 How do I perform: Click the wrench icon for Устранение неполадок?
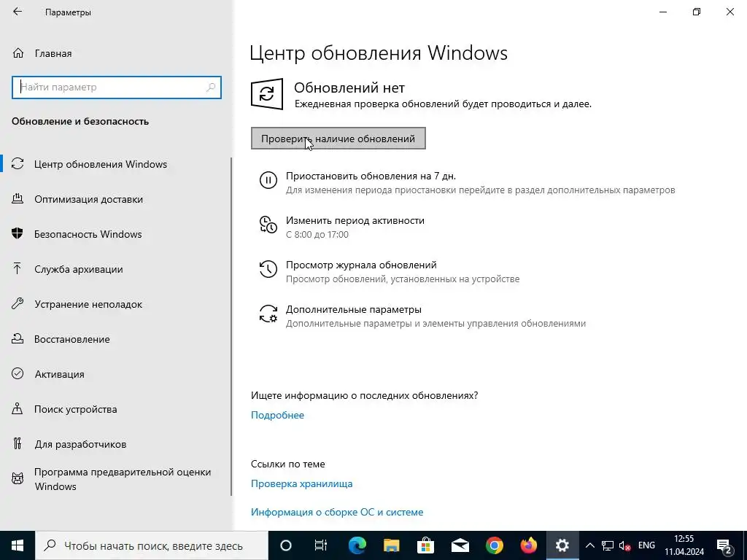pyautogui.click(x=18, y=304)
